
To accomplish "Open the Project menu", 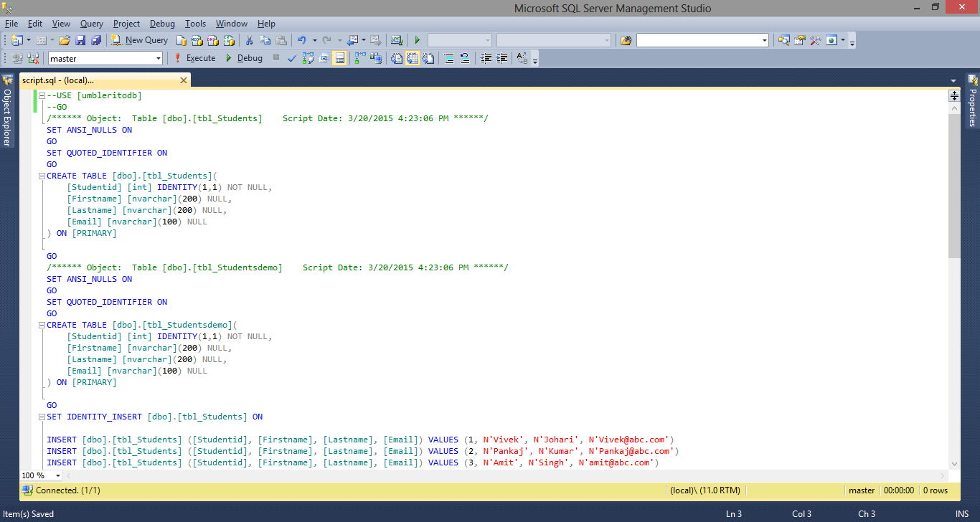I will (126, 24).
